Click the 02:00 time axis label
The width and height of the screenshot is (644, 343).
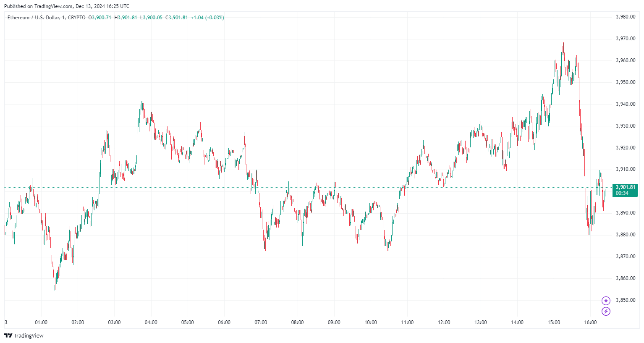pyautogui.click(x=78, y=322)
